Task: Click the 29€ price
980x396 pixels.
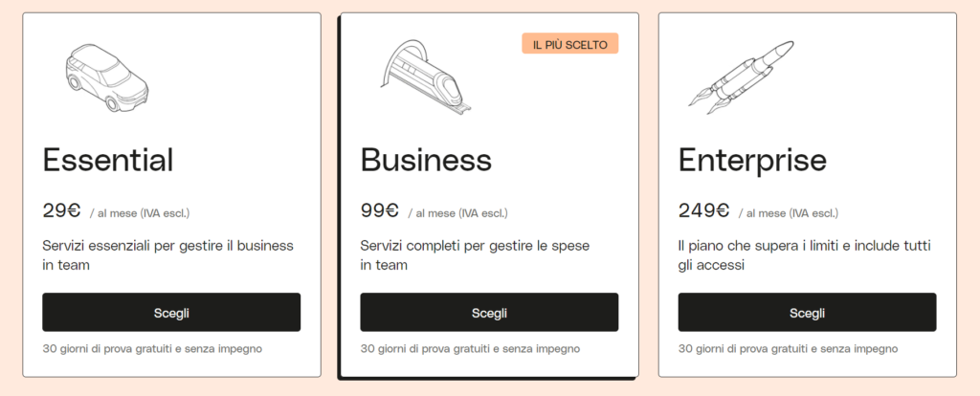Action: [62, 211]
